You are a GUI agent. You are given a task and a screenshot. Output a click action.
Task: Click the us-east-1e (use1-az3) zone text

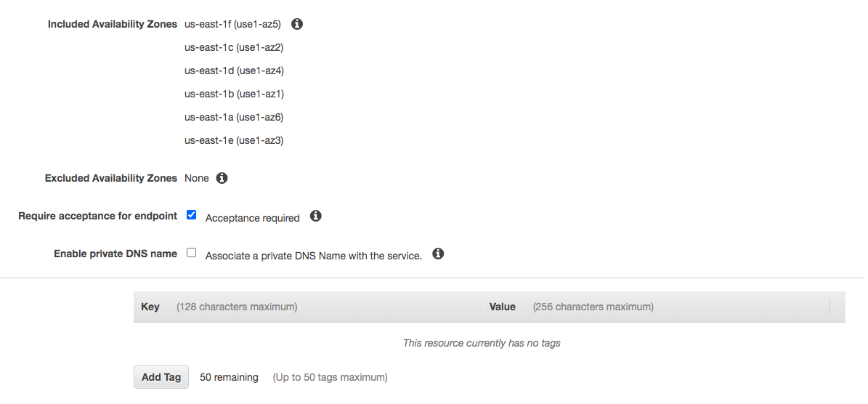tap(233, 140)
